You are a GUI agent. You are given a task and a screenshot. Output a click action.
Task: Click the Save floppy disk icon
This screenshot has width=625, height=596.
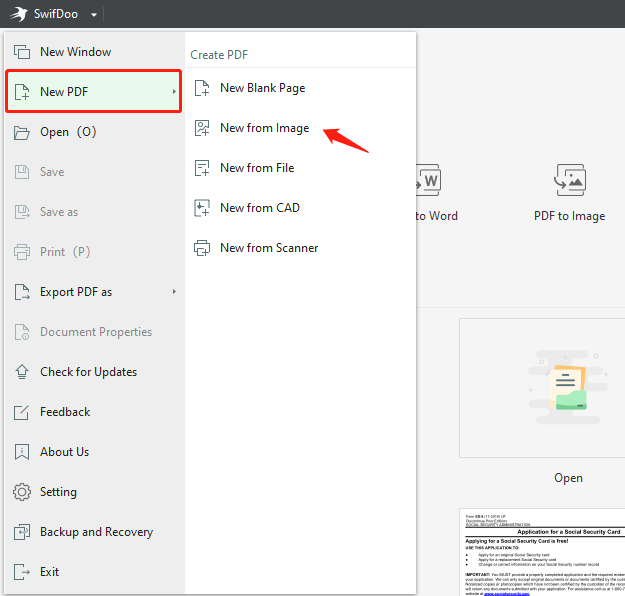point(22,172)
